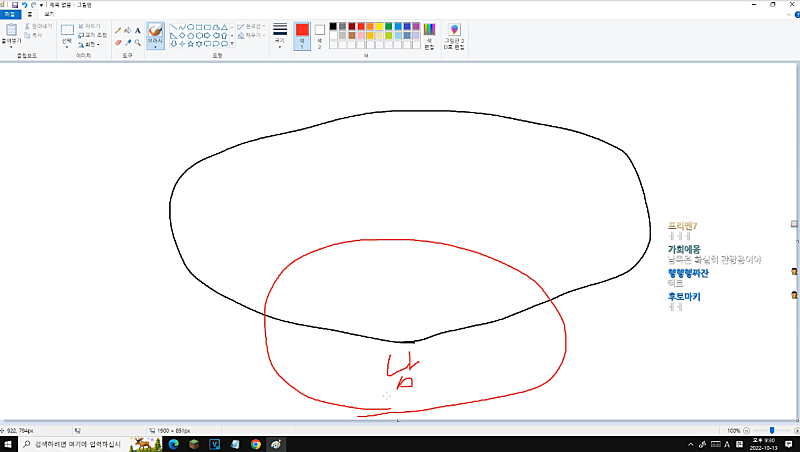Choose the pink color swatch

click(361, 36)
